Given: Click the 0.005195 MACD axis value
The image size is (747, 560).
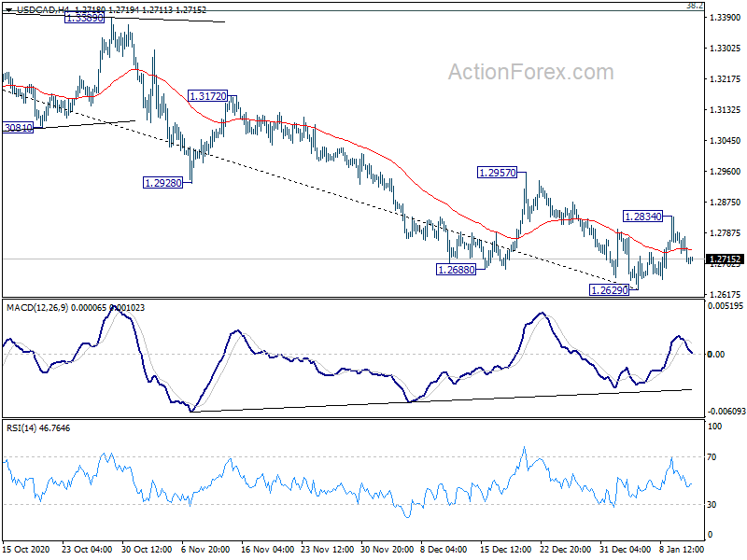Looking at the screenshot, I should point(726,306).
